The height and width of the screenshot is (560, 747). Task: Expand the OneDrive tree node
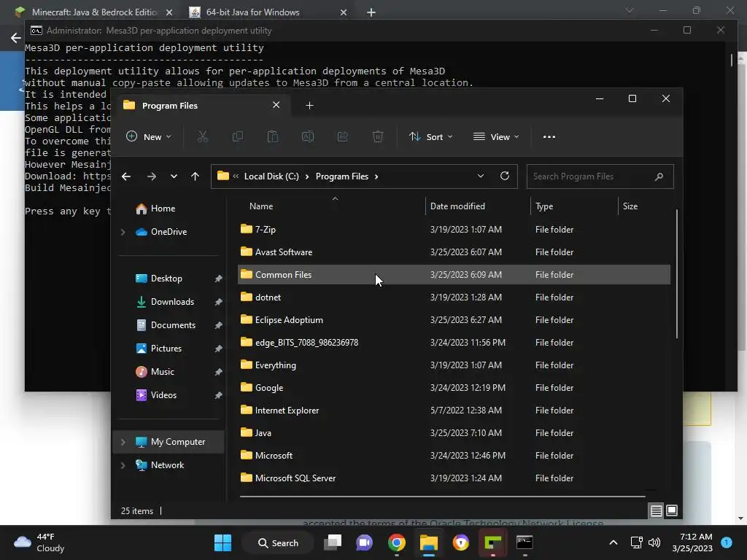tap(123, 232)
